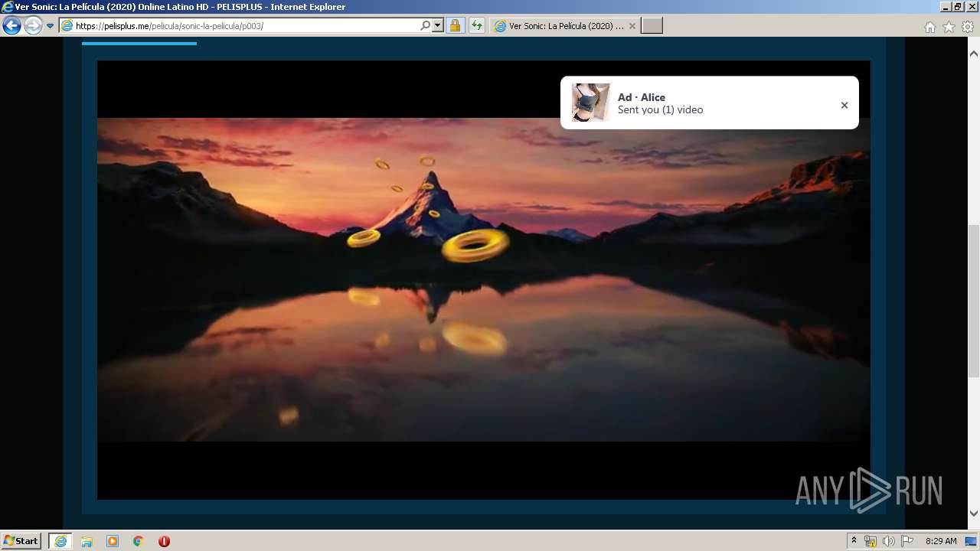The width and height of the screenshot is (980, 551).
Task: Click the search magnifier in address bar
Action: [x=425, y=26]
